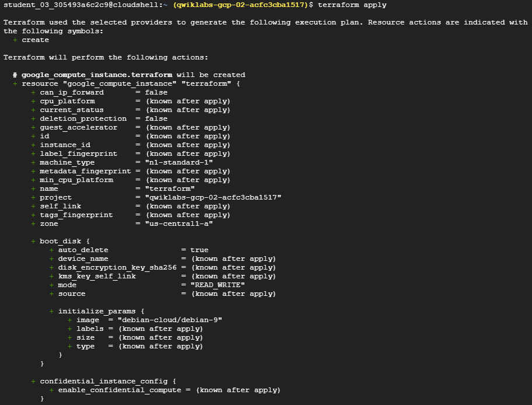Click the metadata_fingerprint attribute name
The image size is (532, 405).
85,172
